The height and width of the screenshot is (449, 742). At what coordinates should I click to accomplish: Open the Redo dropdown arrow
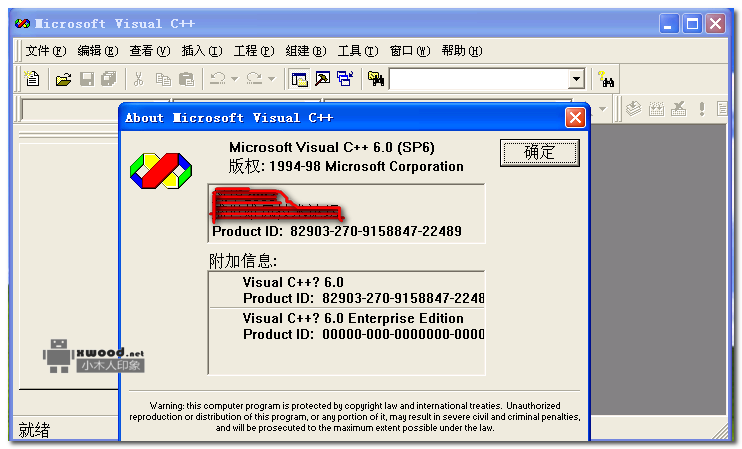coord(271,79)
